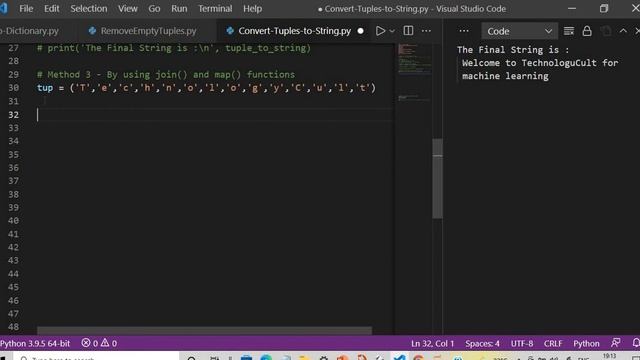Change indentation via Spaces: 4
Screen dimensions: 640x360
click(482, 344)
